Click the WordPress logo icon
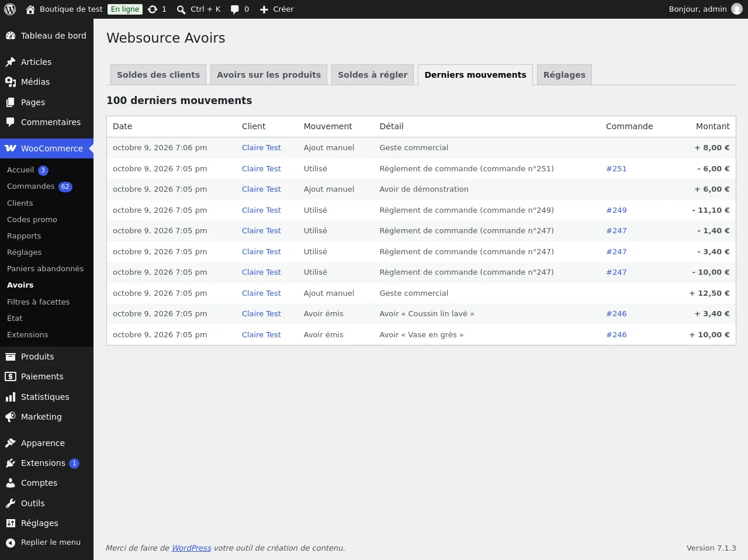748x560 pixels. (10, 9)
